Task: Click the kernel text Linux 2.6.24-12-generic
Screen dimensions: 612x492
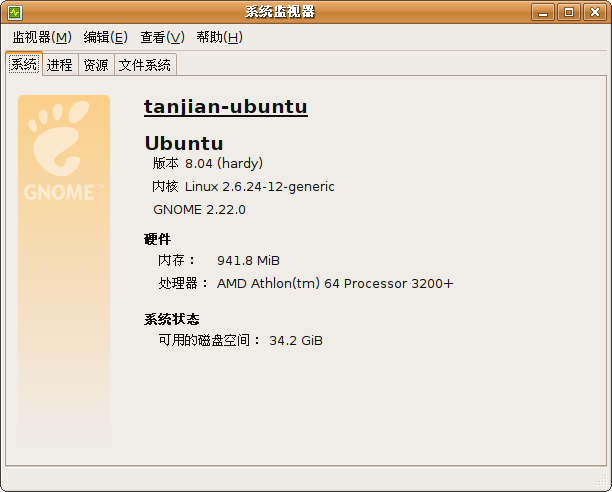Action: pyautogui.click(x=260, y=187)
